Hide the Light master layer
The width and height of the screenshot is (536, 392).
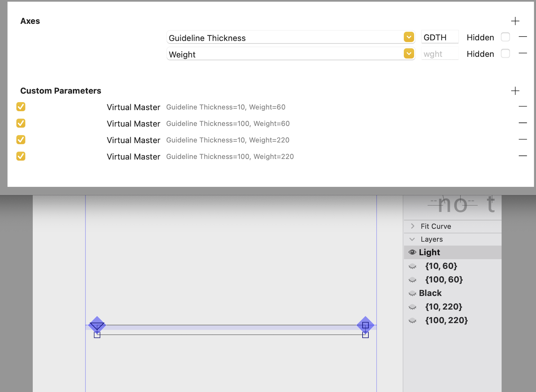413,252
